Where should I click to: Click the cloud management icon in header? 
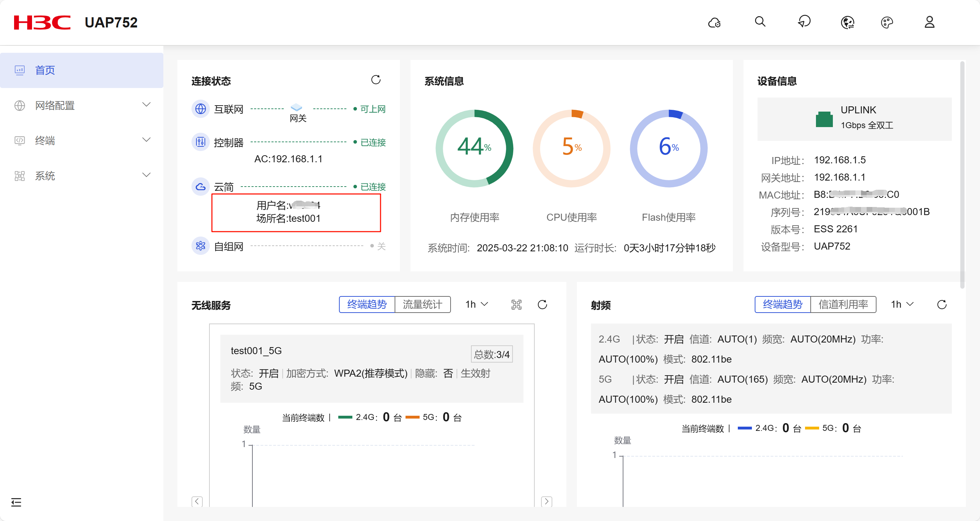pyautogui.click(x=714, y=23)
